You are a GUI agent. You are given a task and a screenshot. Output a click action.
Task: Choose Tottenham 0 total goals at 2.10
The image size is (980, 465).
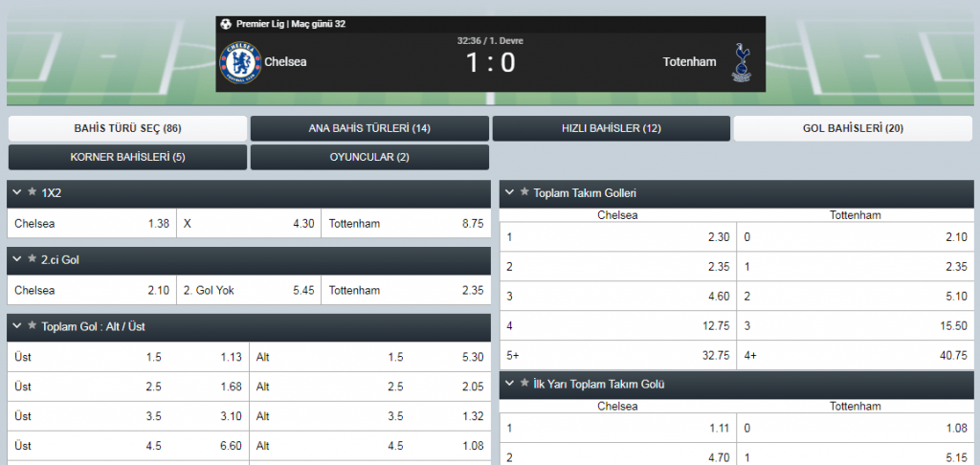tap(855, 237)
